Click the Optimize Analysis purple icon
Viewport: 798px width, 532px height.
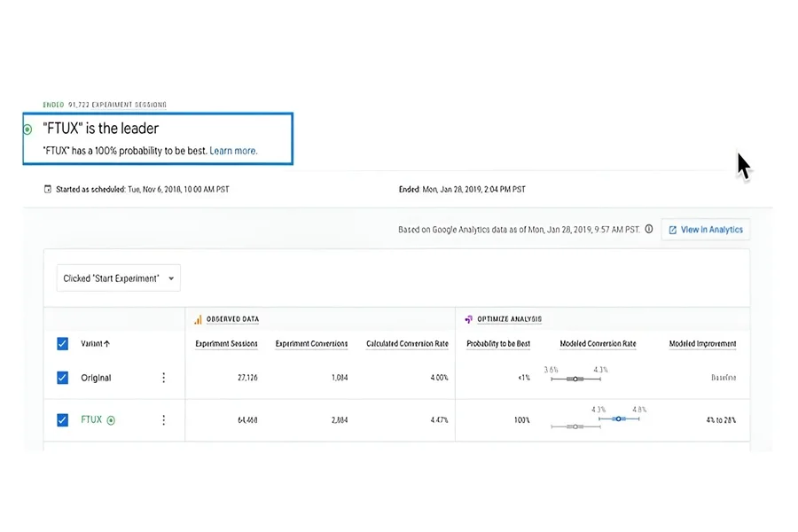(x=468, y=319)
